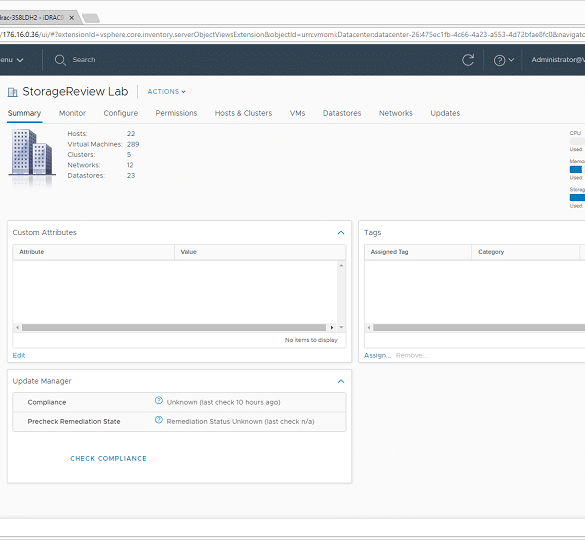This screenshot has width=585, height=540.
Task: Click the Datastores count 23
Action: coord(131,175)
